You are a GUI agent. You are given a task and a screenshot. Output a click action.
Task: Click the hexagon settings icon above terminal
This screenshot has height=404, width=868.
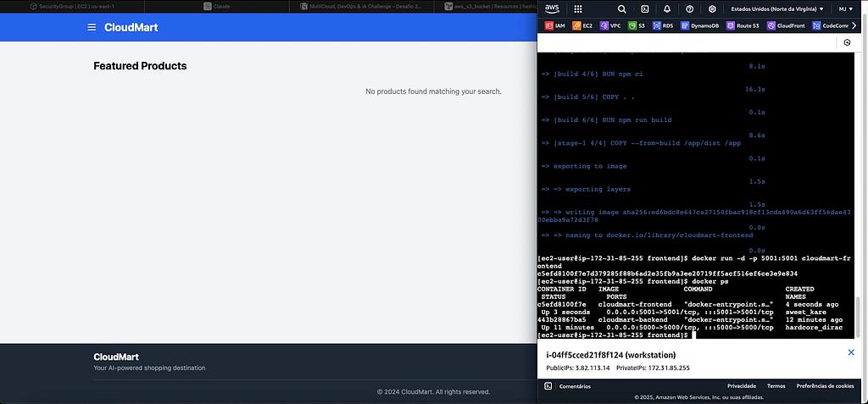click(847, 42)
